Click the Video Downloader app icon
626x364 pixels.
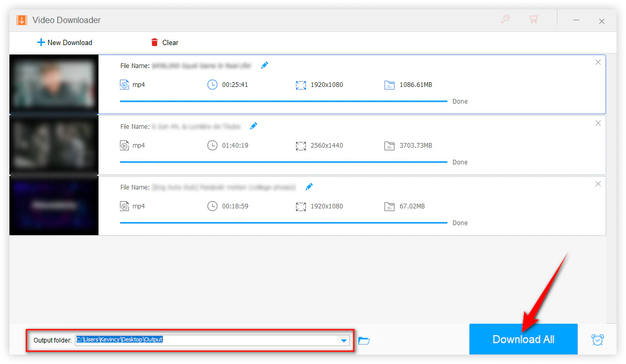(x=21, y=19)
